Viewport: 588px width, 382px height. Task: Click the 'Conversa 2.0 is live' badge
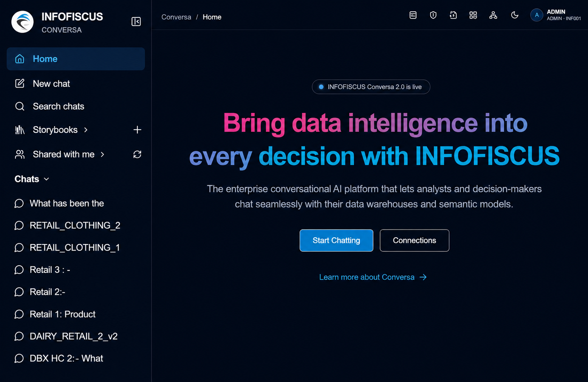coord(371,87)
